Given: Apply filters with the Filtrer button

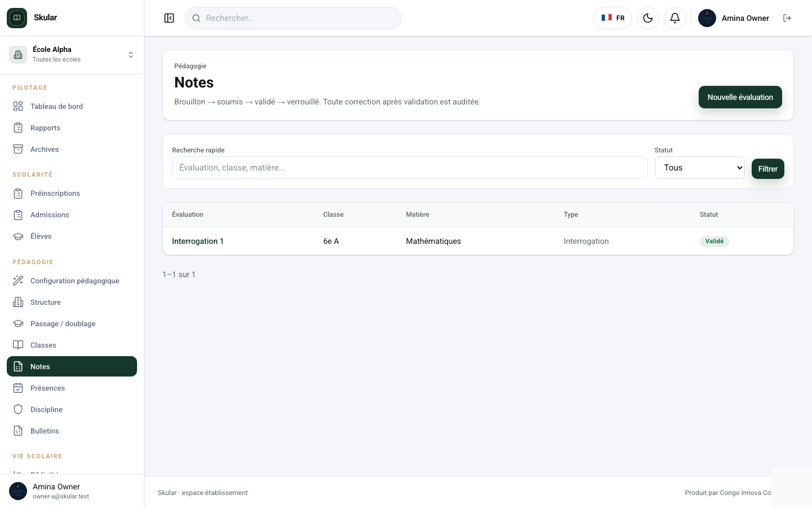Looking at the screenshot, I should (x=767, y=169).
